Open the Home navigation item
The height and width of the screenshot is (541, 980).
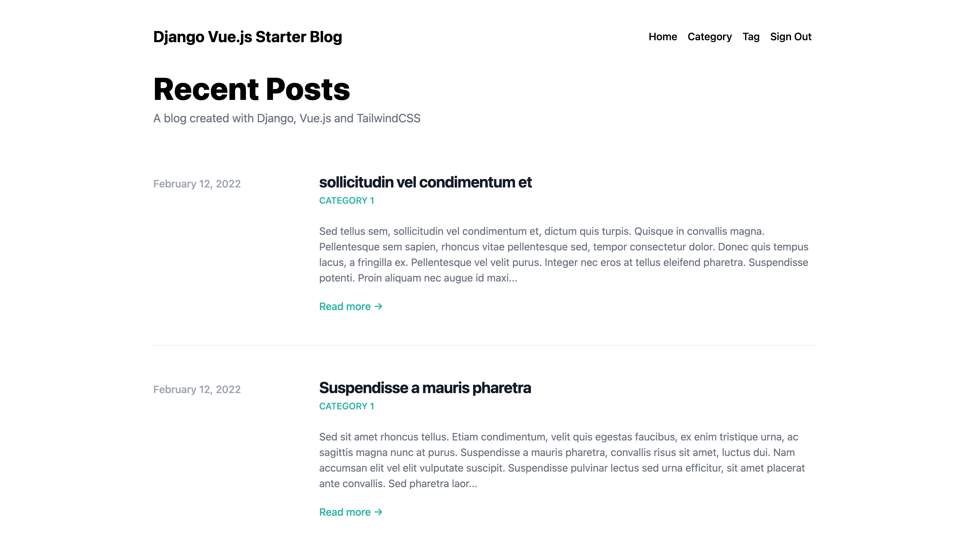pyautogui.click(x=663, y=37)
